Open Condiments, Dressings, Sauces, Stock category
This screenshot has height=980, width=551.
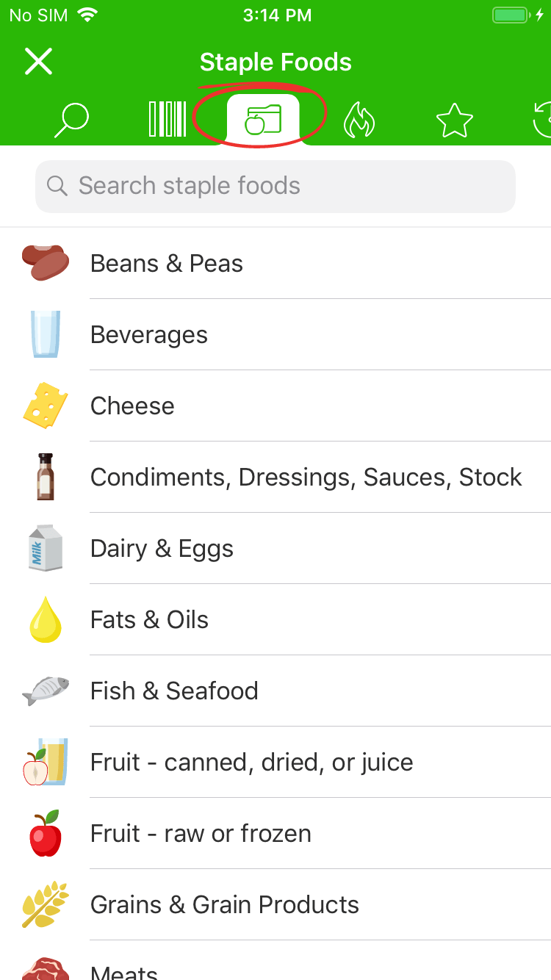coord(306,478)
